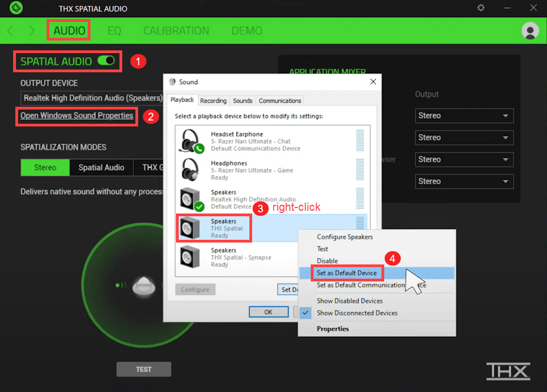This screenshot has width=547, height=392.
Task: Expand the fourth Stereo output dropdown
Action: (464, 182)
